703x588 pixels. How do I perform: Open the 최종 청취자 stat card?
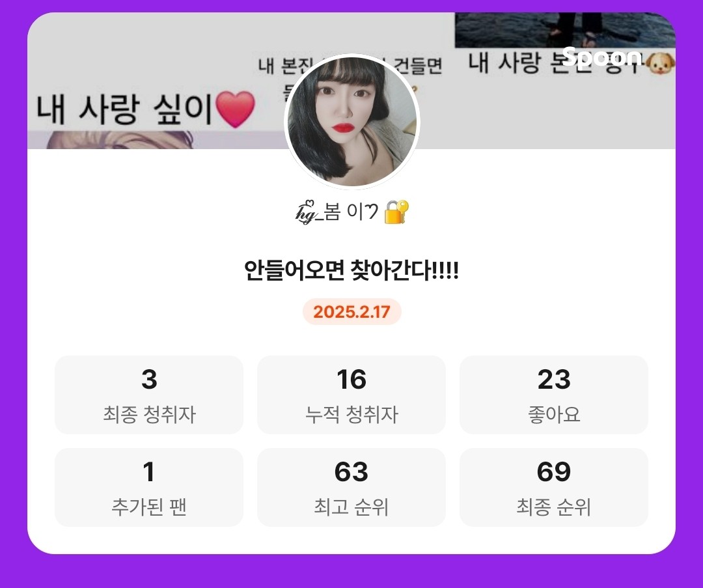click(149, 395)
